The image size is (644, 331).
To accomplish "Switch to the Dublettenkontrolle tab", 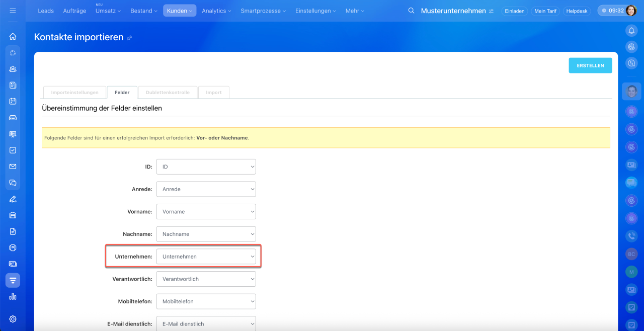I will pos(168,93).
